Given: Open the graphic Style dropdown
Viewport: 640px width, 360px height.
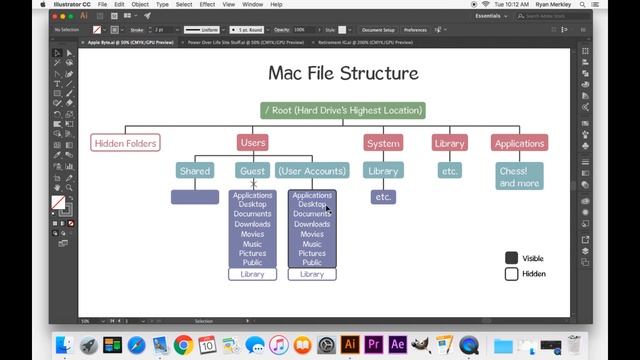Looking at the screenshot, I should [x=350, y=30].
